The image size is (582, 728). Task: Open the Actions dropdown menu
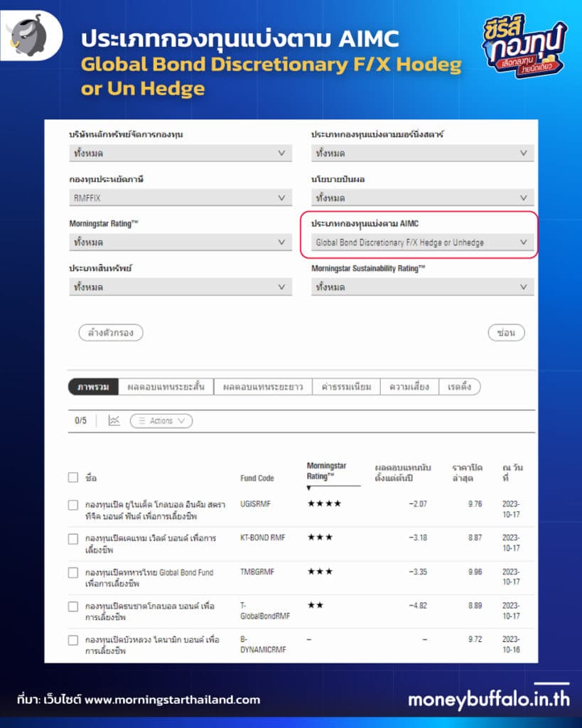tap(161, 421)
